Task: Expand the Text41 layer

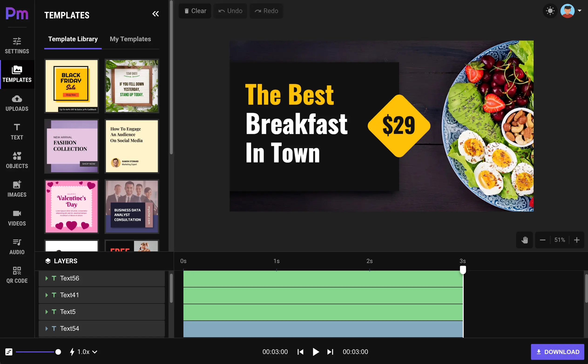Action: point(47,295)
